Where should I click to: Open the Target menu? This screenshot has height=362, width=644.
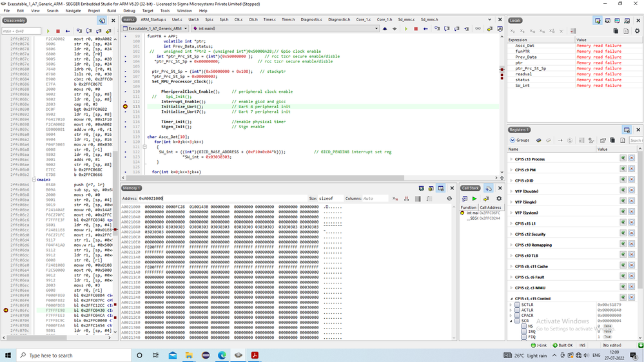tap(148, 11)
